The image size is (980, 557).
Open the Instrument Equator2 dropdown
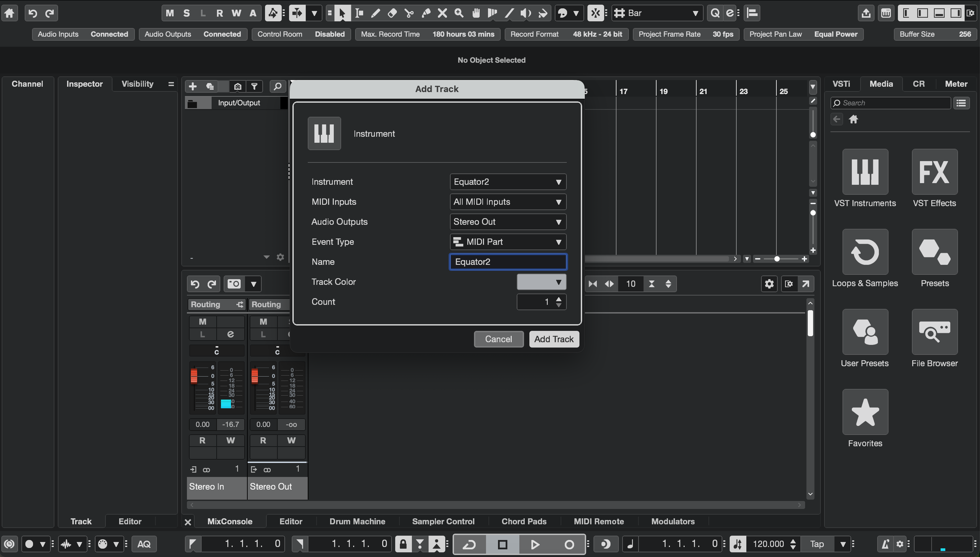tap(508, 182)
